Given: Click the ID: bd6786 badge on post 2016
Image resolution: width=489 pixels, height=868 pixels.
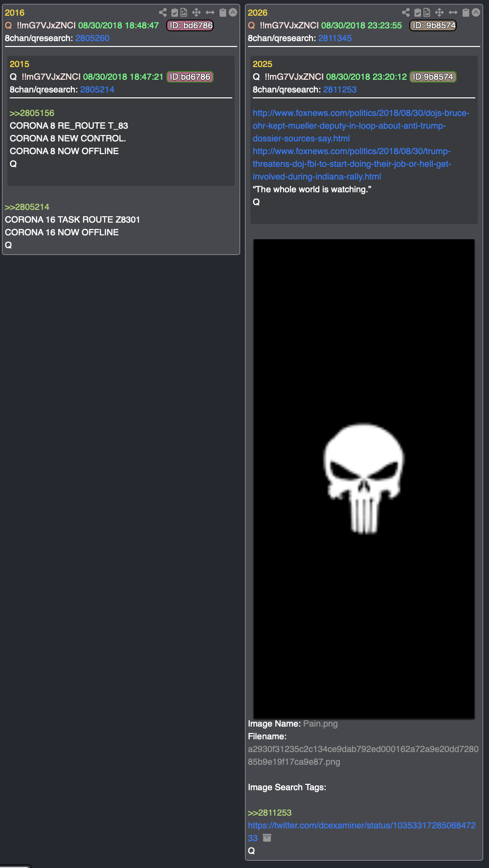Looking at the screenshot, I should point(191,25).
